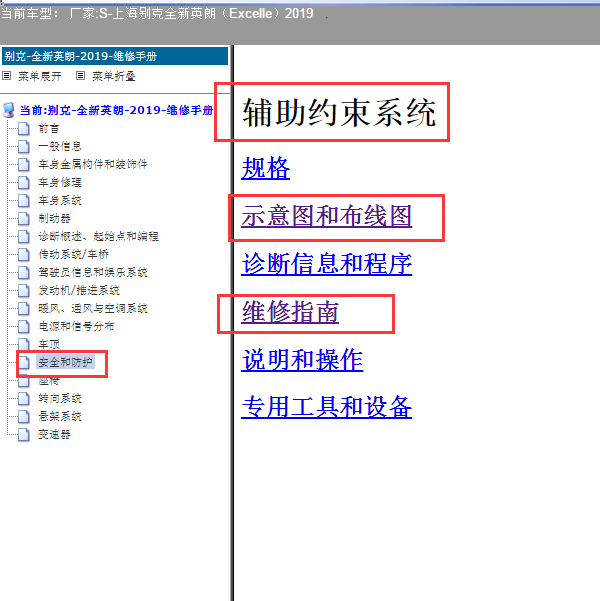Open the 维修指南 link
The width and height of the screenshot is (600, 601).
290,312
